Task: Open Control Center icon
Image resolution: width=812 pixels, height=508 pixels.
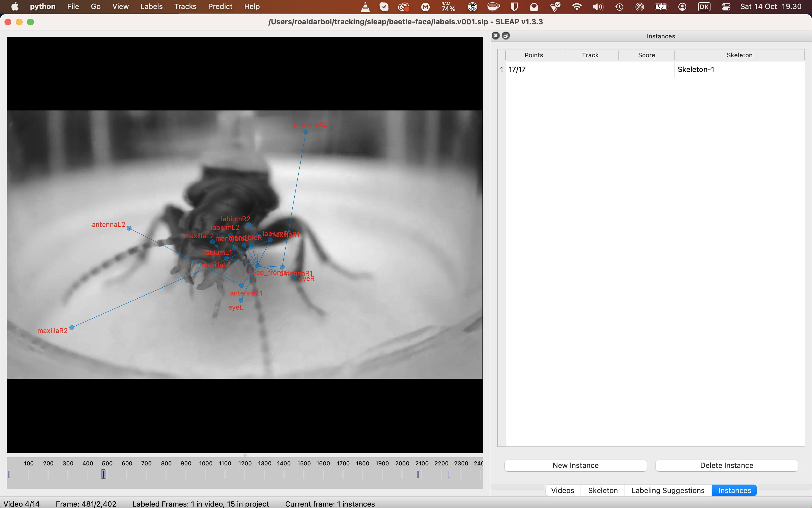Action: point(726,7)
